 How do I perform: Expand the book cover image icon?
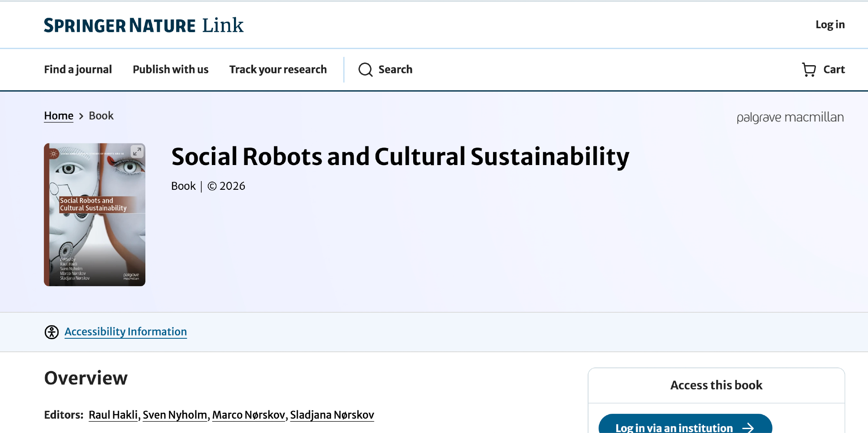tap(137, 152)
